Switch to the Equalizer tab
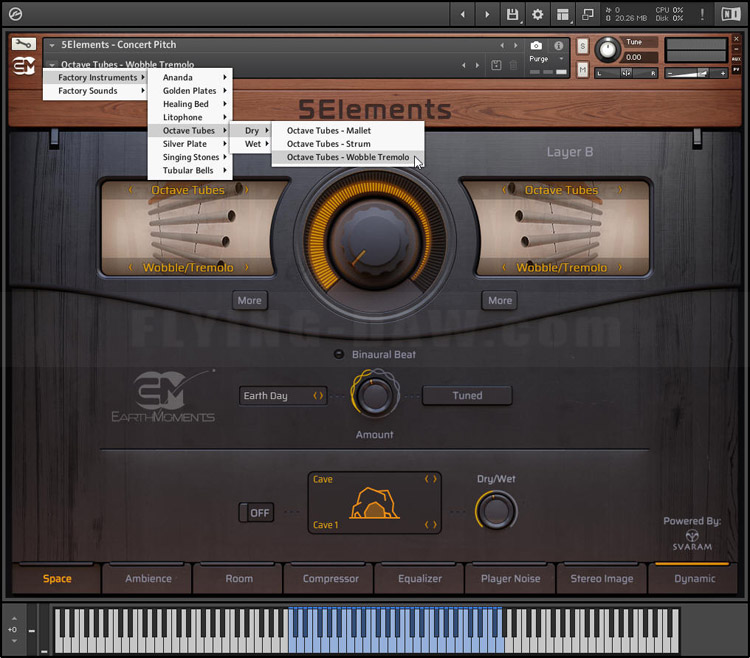The image size is (750, 658). (420, 578)
